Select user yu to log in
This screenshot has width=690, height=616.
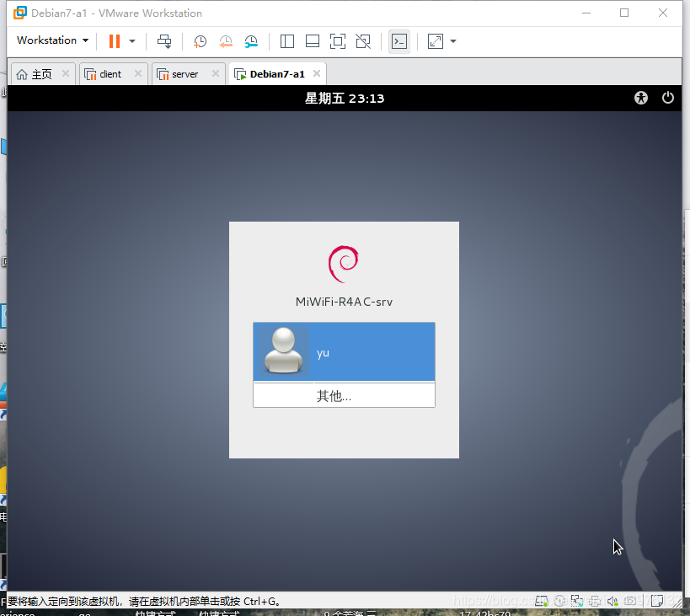[344, 351]
